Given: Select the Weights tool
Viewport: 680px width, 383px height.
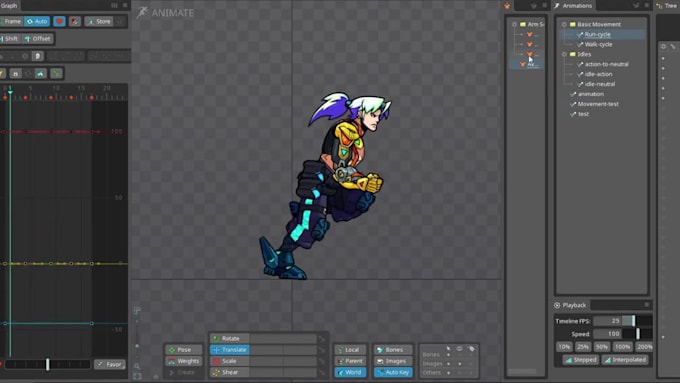Looking at the screenshot, I should click(x=183, y=361).
